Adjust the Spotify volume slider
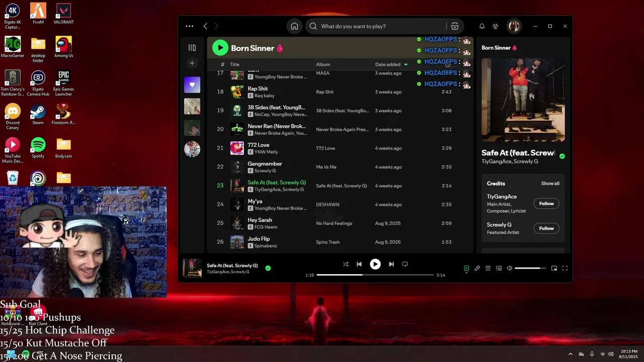Screen dimensions: 644x362 tap(530, 268)
